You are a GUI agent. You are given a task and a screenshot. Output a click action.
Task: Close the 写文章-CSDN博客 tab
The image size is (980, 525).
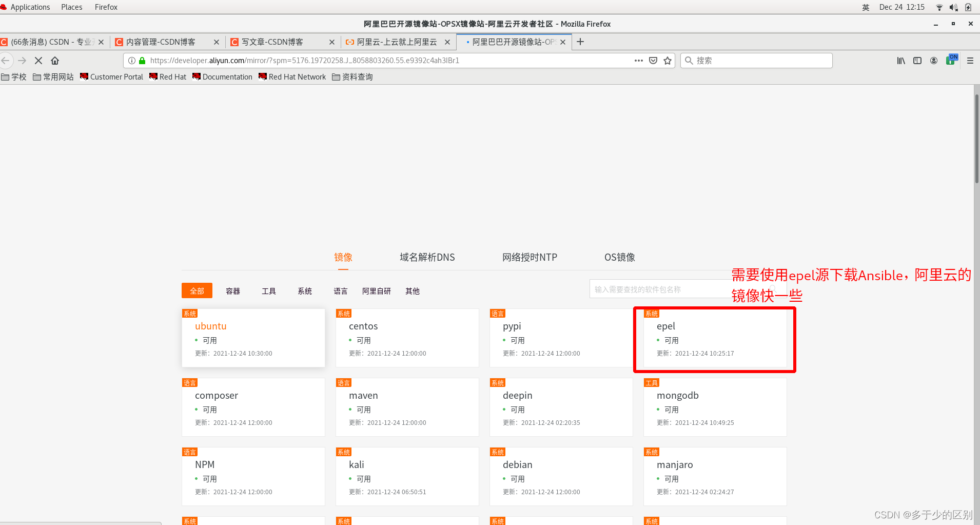tap(332, 42)
